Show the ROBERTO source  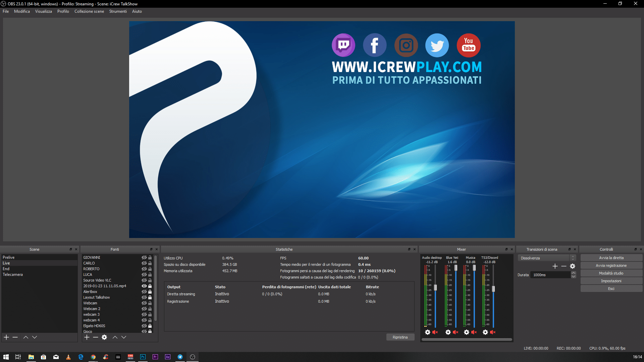click(x=144, y=269)
